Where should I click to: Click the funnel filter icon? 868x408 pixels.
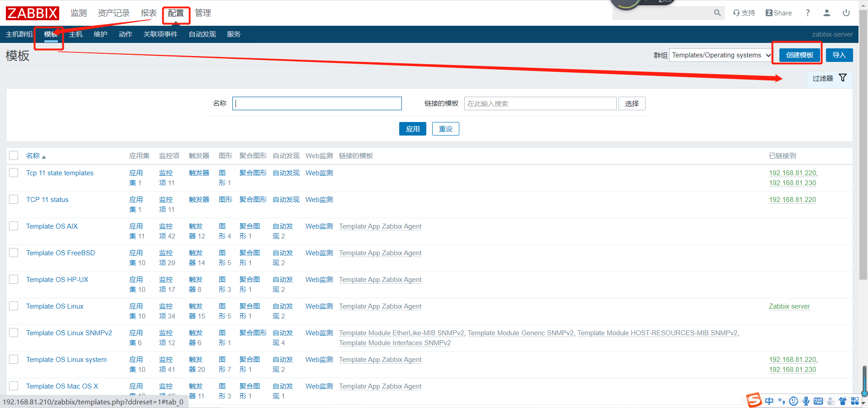click(843, 78)
